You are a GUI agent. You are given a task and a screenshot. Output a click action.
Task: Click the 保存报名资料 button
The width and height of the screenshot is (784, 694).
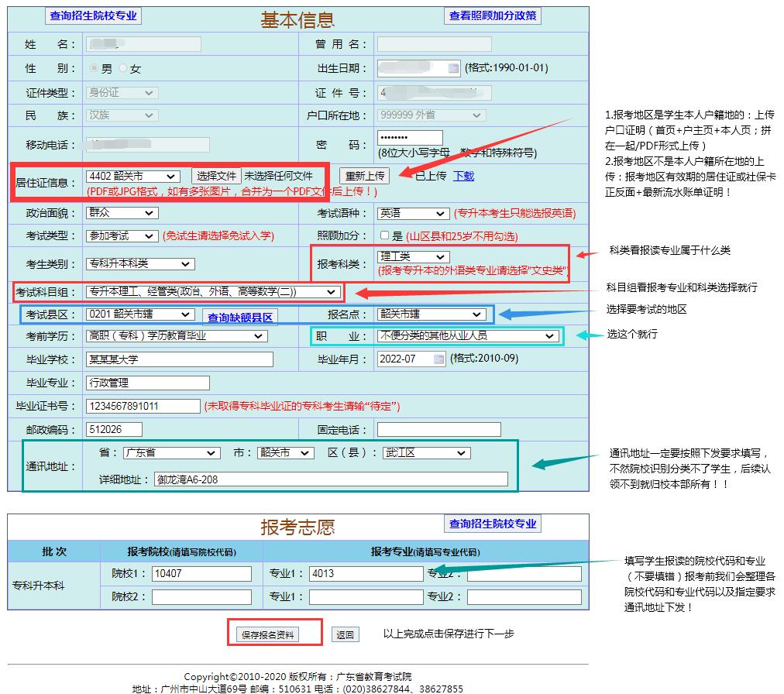click(x=267, y=634)
